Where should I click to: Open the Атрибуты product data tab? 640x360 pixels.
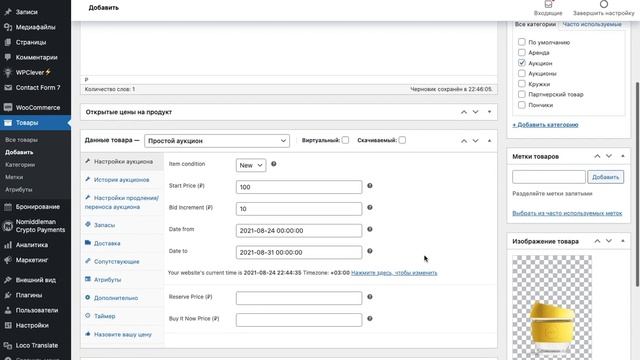[107, 280]
